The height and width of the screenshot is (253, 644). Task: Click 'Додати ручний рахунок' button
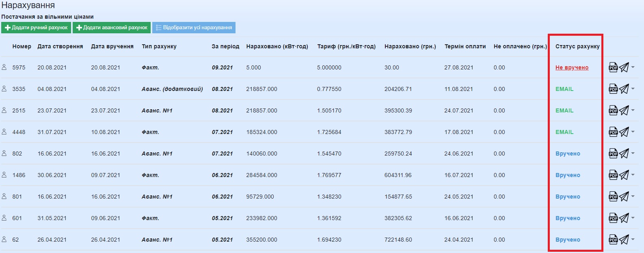[x=36, y=28]
